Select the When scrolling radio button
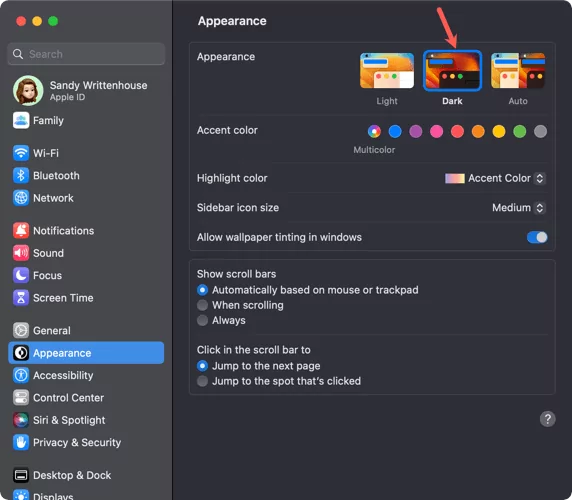The image size is (572, 500). (x=202, y=305)
